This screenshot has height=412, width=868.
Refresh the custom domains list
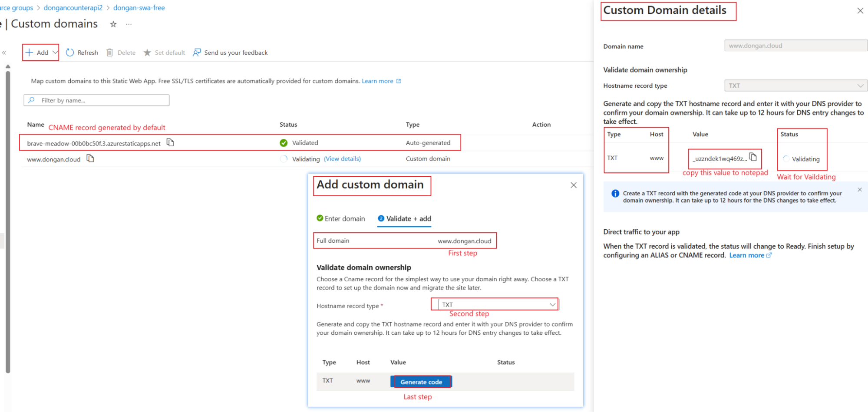tap(82, 52)
